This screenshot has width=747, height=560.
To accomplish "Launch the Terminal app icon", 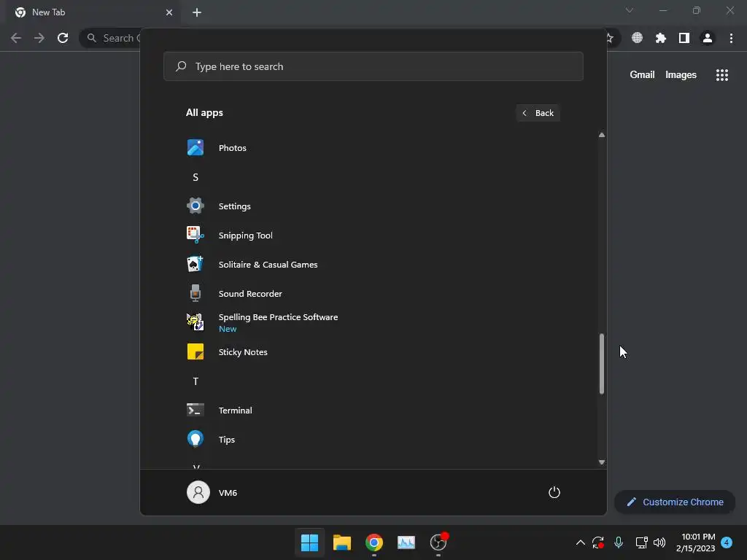I will tap(196, 410).
